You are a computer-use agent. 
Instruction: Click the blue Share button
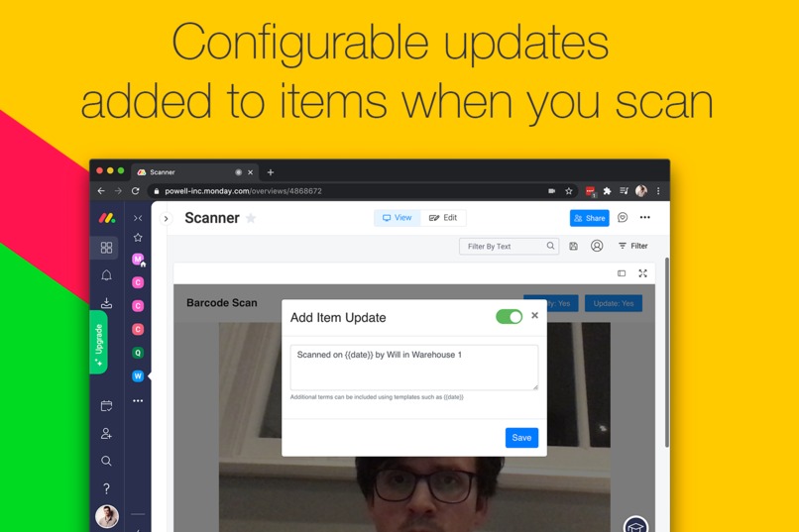[589, 218]
